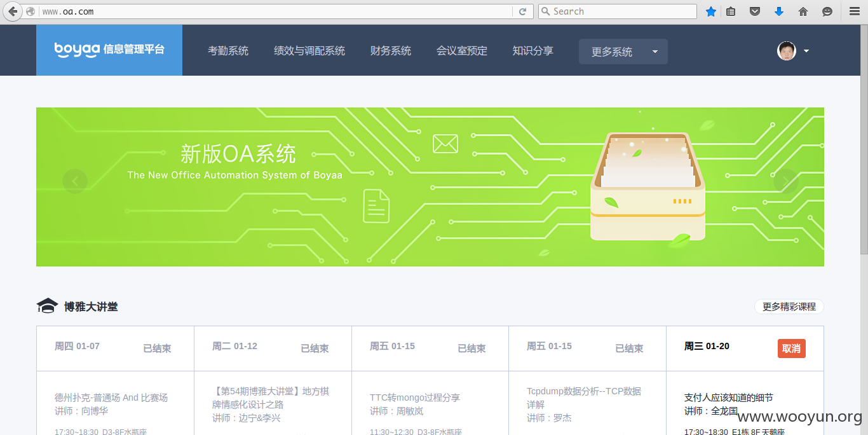
Task: Bookmark this page with the star icon
Action: (x=711, y=11)
